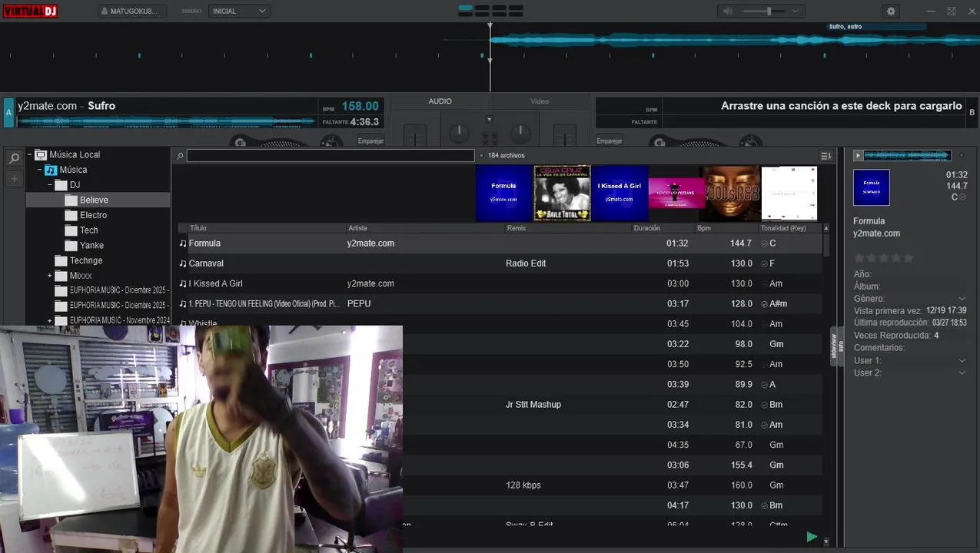Click the Formula cover art in info panel

point(872,187)
